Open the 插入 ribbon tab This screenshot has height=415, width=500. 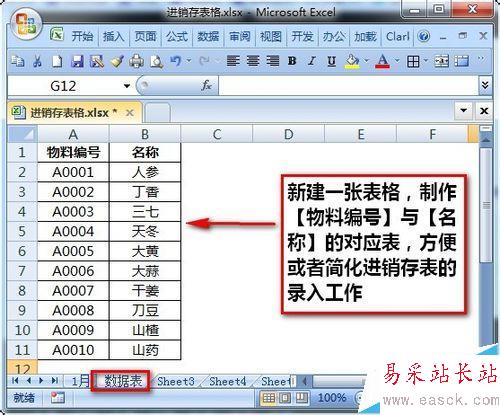pos(113,36)
